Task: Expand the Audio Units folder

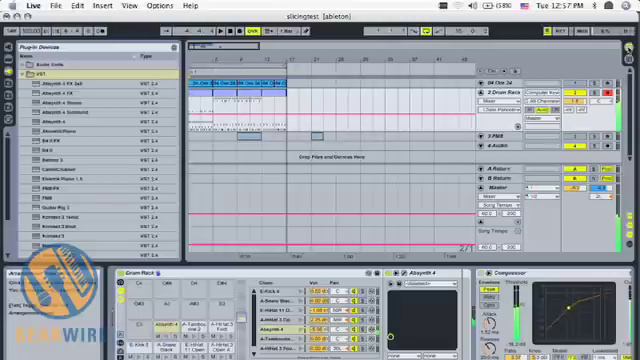Action: 22,64
